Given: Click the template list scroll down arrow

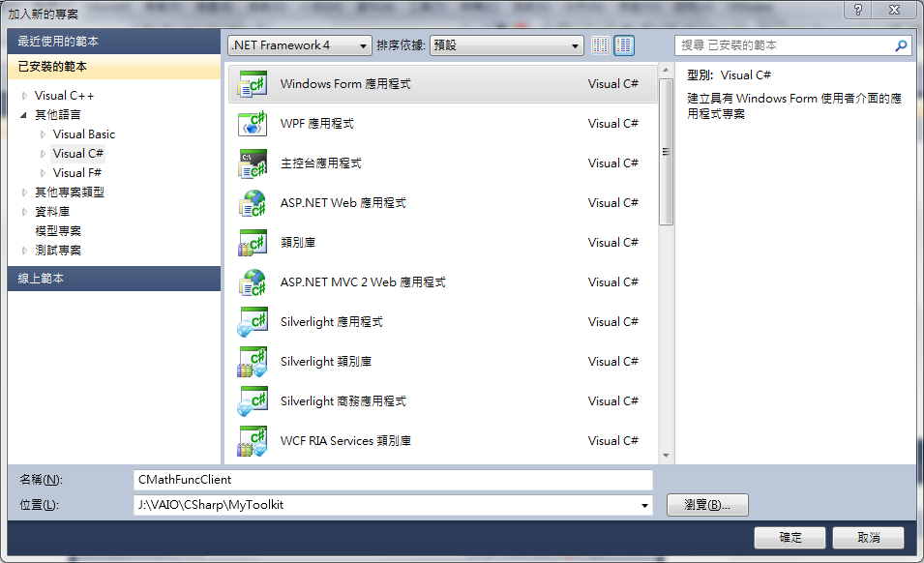Looking at the screenshot, I should (x=666, y=456).
